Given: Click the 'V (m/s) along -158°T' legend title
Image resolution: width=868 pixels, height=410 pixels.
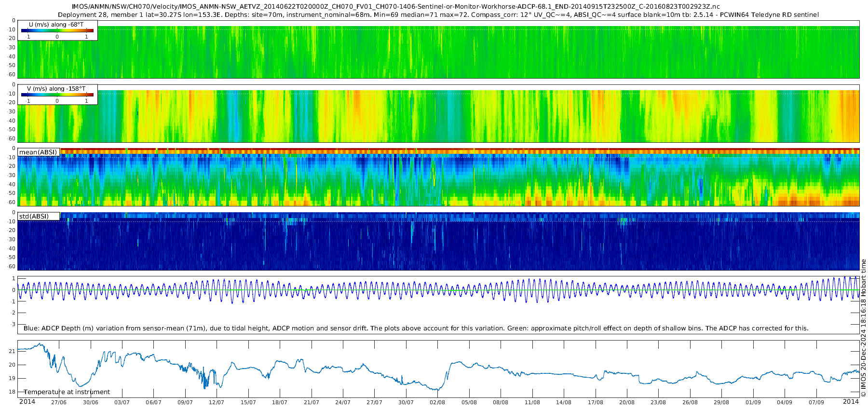Looking at the screenshot, I should 56,89.
